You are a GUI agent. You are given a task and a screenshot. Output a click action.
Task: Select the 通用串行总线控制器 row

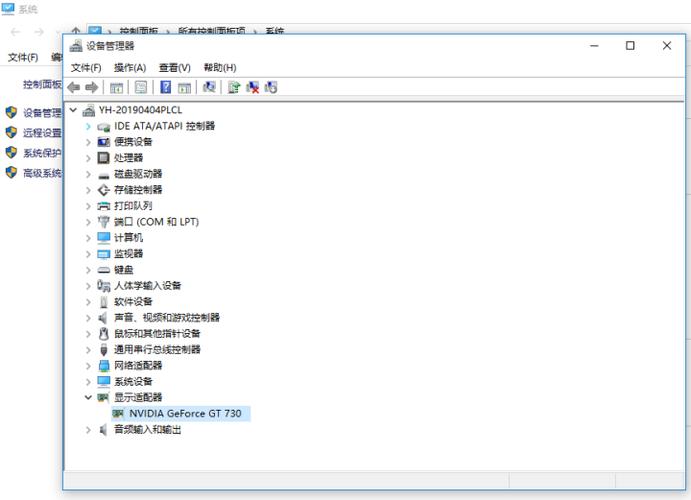click(x=157, y=350)
